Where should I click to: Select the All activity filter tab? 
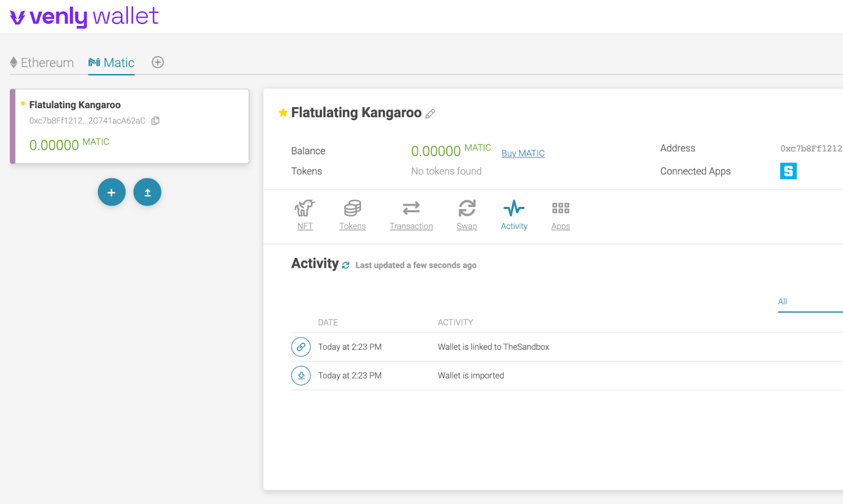[x=782, y=302]
